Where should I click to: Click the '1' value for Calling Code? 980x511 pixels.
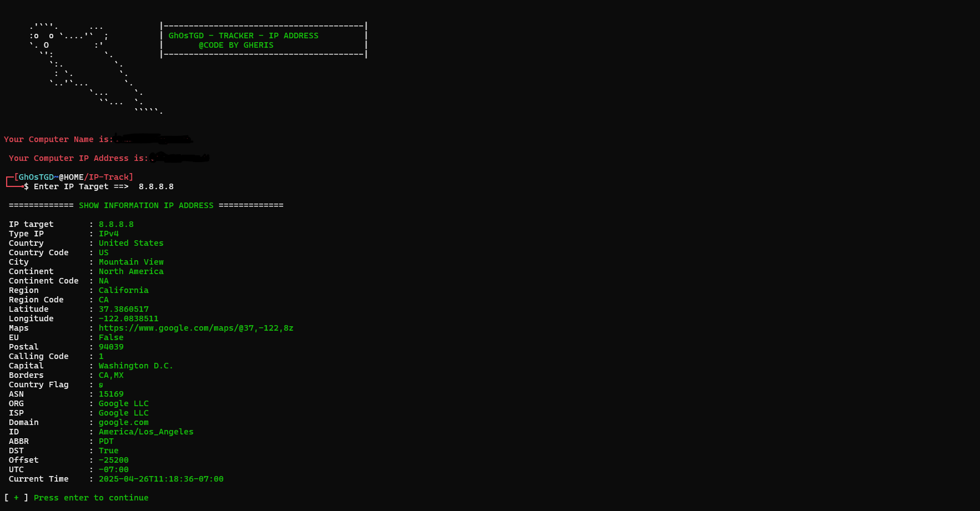[x=101, y=356]
